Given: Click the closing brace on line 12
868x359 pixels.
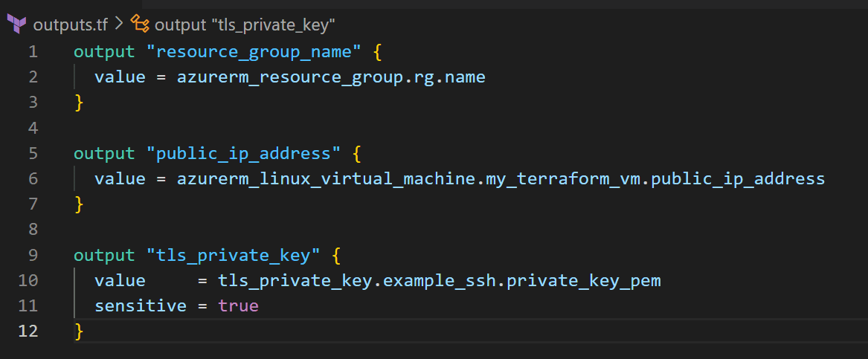Looking at the screenshot, I should 79,331.
